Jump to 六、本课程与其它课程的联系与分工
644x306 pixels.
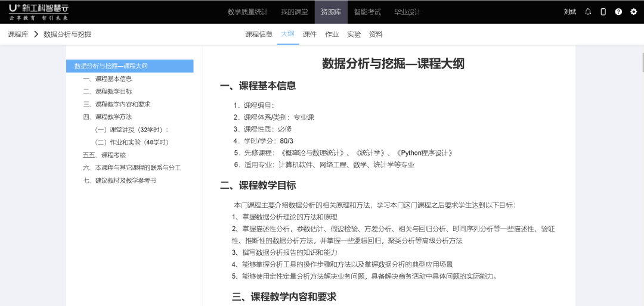132,168
